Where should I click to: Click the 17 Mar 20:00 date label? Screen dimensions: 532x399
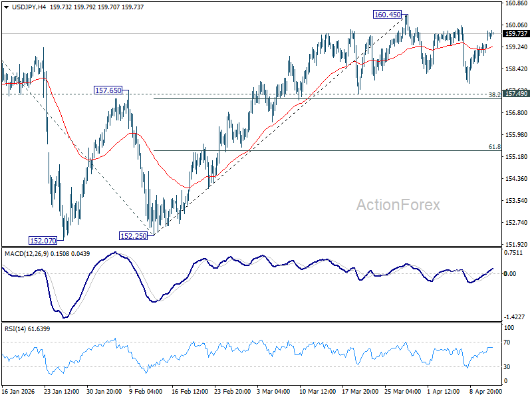[x=360, y=392]
